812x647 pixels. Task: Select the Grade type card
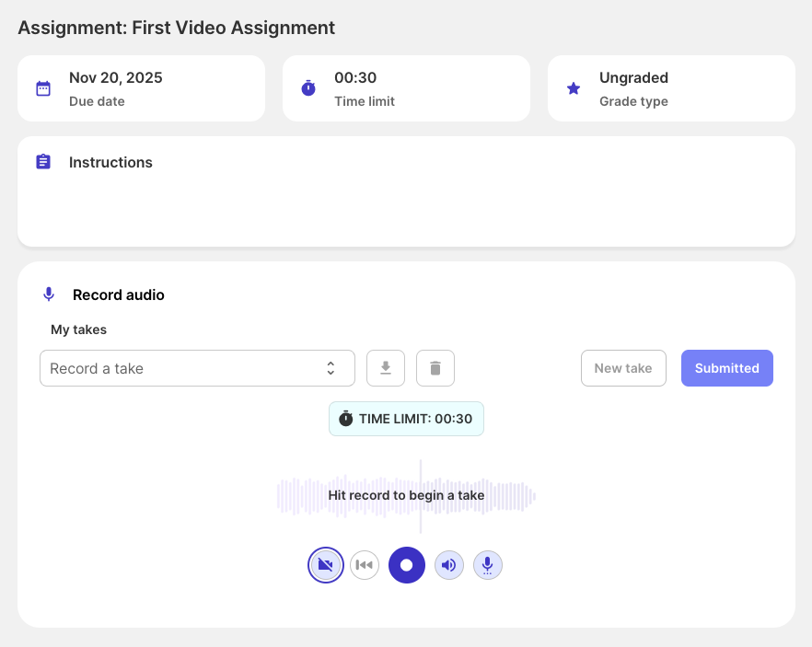pos(671,87)
